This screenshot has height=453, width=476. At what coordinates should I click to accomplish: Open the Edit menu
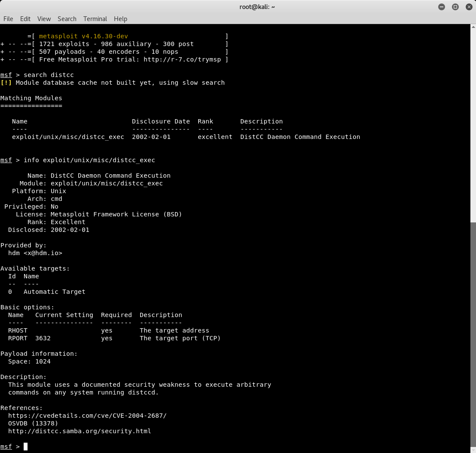(x=25, y=19)
